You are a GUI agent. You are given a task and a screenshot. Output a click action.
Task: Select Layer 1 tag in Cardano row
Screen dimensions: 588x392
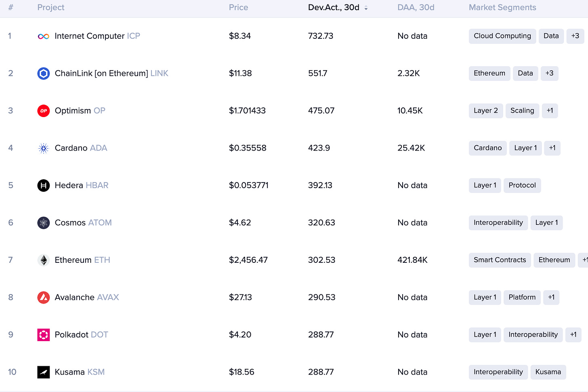point(525,148)
